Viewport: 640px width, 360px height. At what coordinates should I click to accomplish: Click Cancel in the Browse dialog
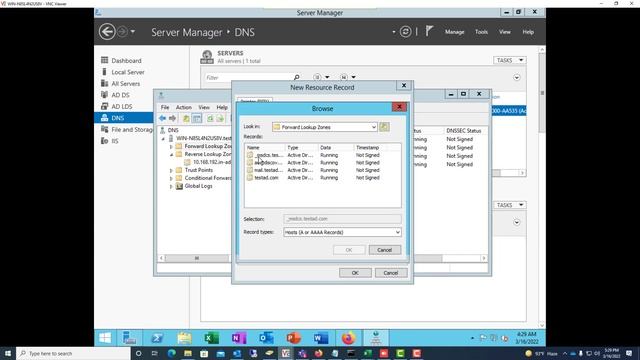[x=384, y=250]
